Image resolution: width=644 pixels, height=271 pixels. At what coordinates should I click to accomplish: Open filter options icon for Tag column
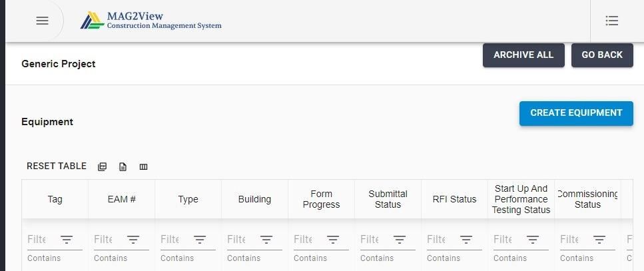(x=67, y=240)
